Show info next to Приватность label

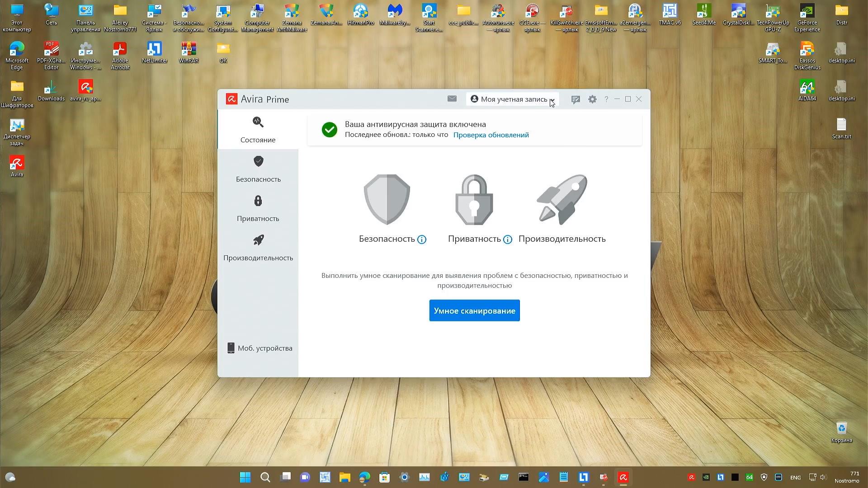click(508, 239)
